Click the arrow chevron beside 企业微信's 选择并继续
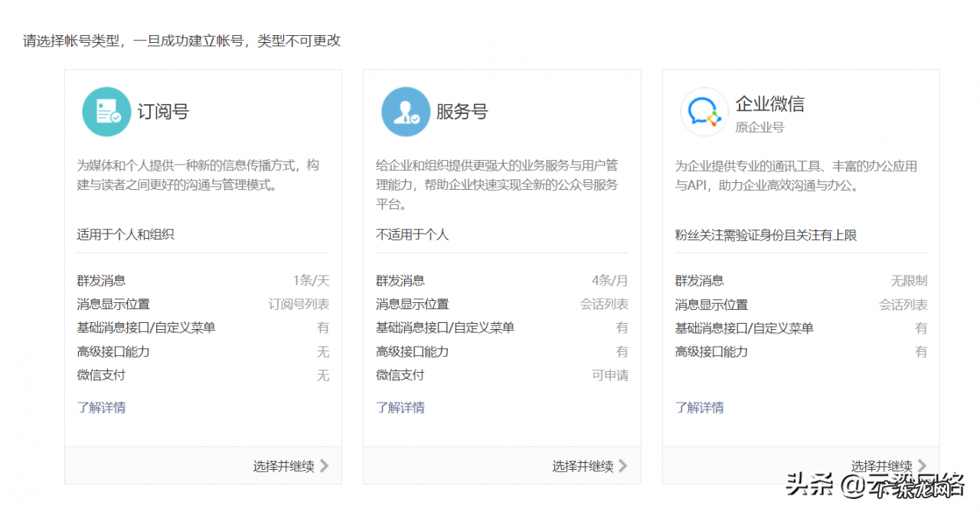This screenshot has width=980, height=512. click(x=923, y=465)
